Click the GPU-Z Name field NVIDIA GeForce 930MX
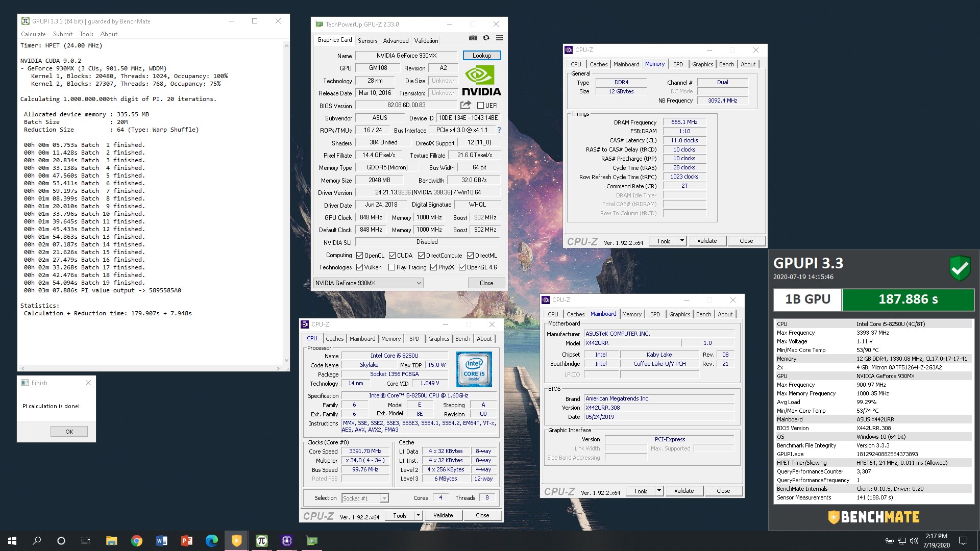 (406, 56)
